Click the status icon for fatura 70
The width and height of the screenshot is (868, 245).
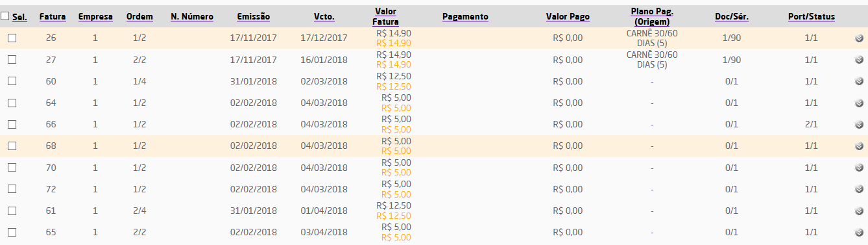pos(859,168)
